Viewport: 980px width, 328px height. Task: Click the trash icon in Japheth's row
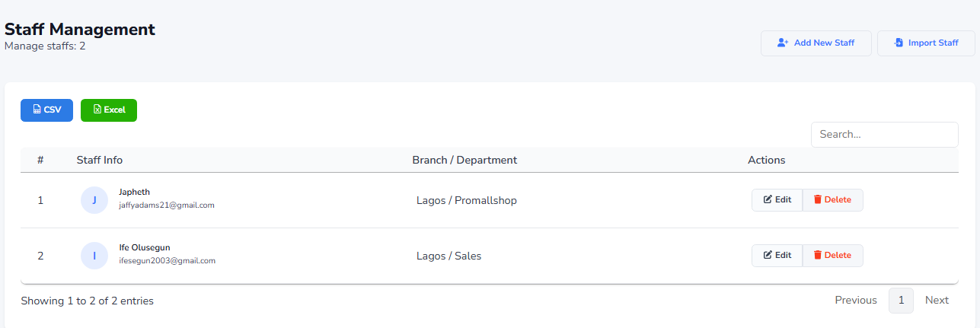point(818,200)
